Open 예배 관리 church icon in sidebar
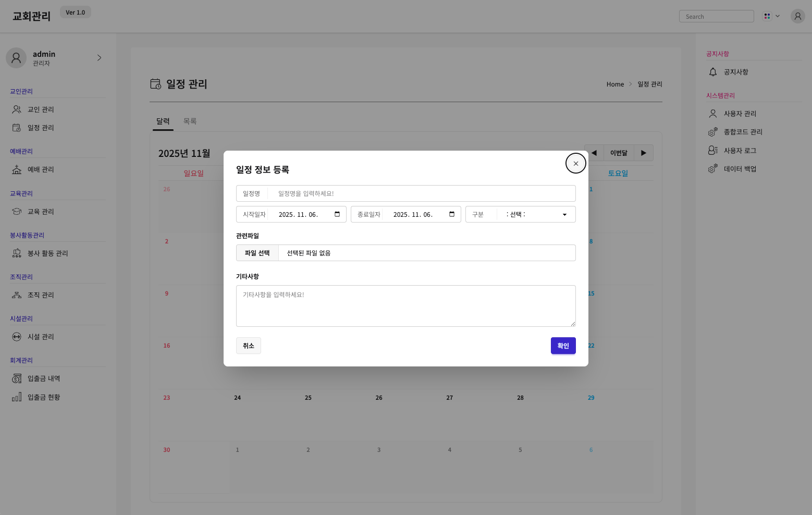Viewport: 812px width, 515px height. click(x=17, y=169)
